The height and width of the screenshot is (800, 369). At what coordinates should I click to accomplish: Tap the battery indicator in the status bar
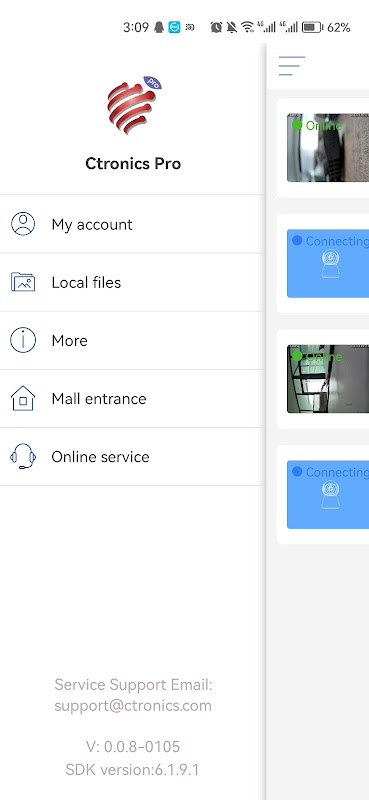tap(311, 27)
